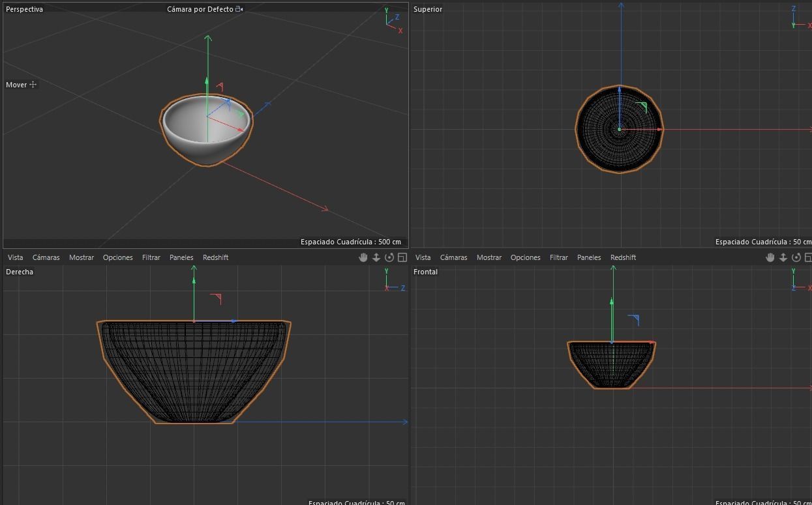
Task: Click the Espaciado Cuadrícula 50 cm text in Superior
Action: [x=763, y=242]
